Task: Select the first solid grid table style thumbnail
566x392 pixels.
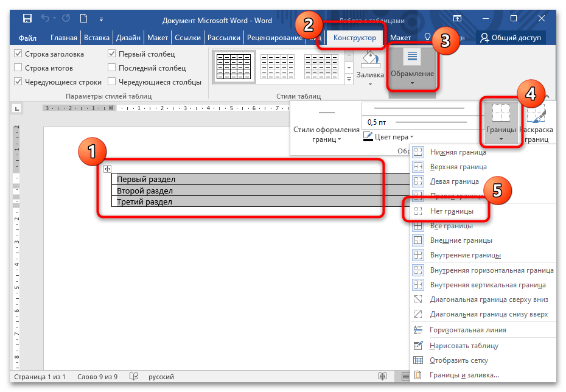Action: point(234,67)
